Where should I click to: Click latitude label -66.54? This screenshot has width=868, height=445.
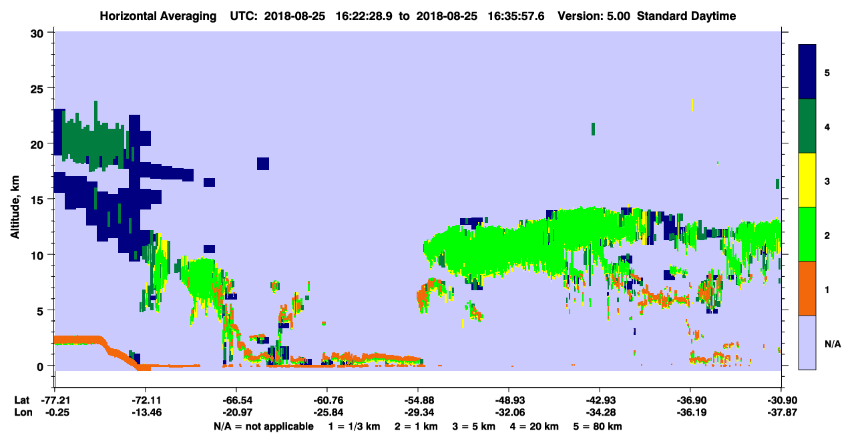[x=236, y=400]
